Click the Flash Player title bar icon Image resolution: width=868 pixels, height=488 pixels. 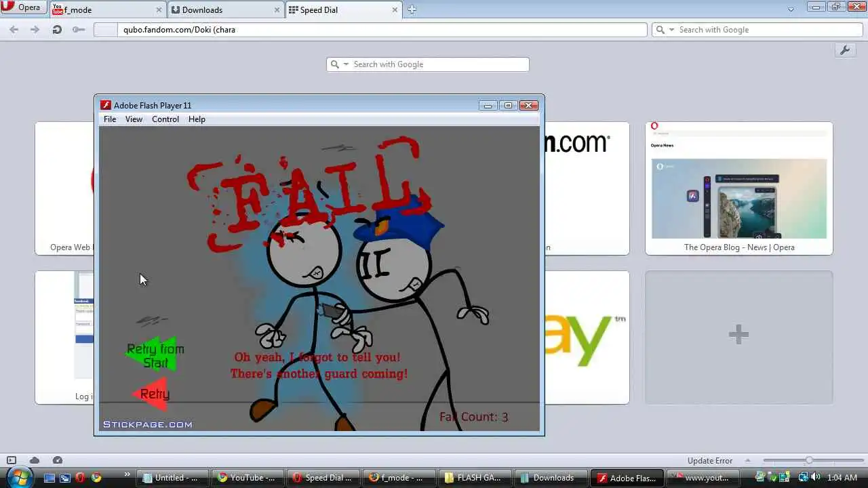[106, 105]
